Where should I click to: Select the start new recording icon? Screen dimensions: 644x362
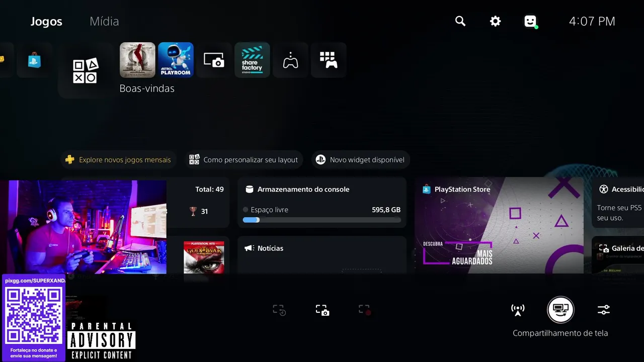tap(365, 310)
